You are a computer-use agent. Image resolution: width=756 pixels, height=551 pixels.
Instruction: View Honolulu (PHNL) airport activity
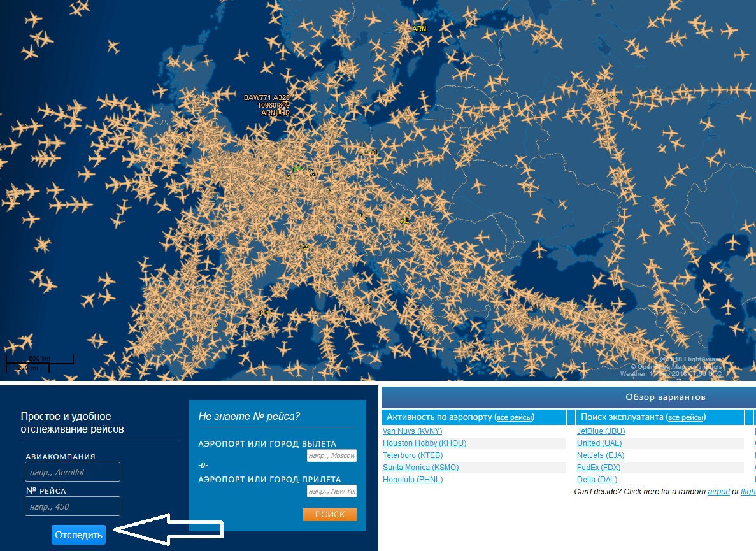click(413, 480)
